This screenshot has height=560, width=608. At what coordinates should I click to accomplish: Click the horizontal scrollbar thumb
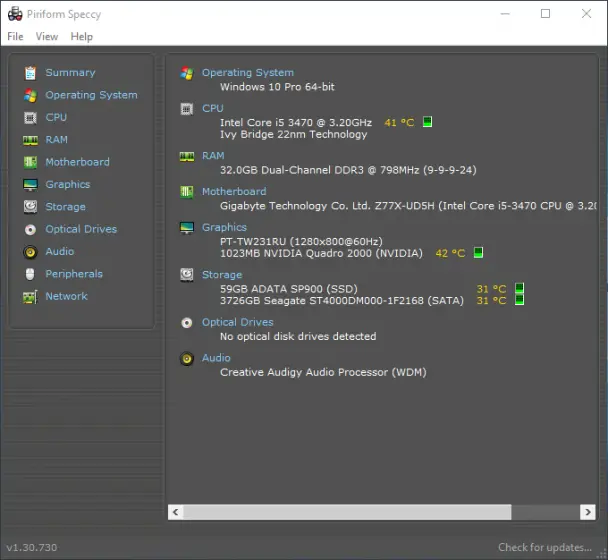point(347,512)
